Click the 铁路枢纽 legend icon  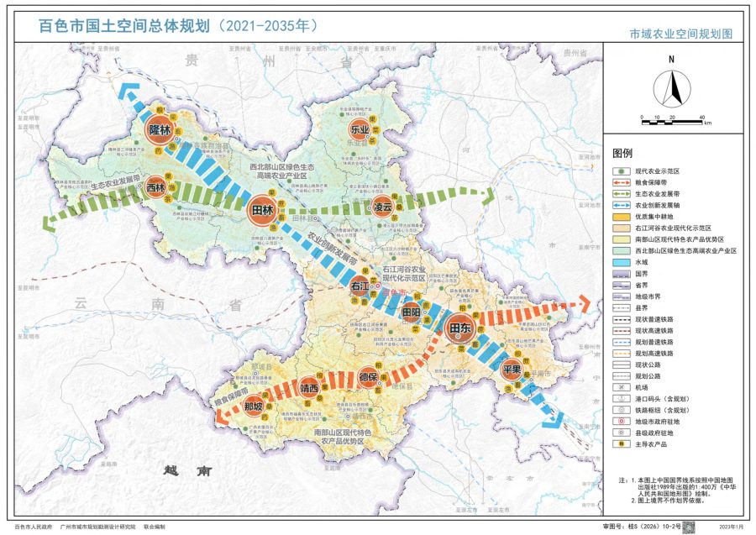[622, 410]
